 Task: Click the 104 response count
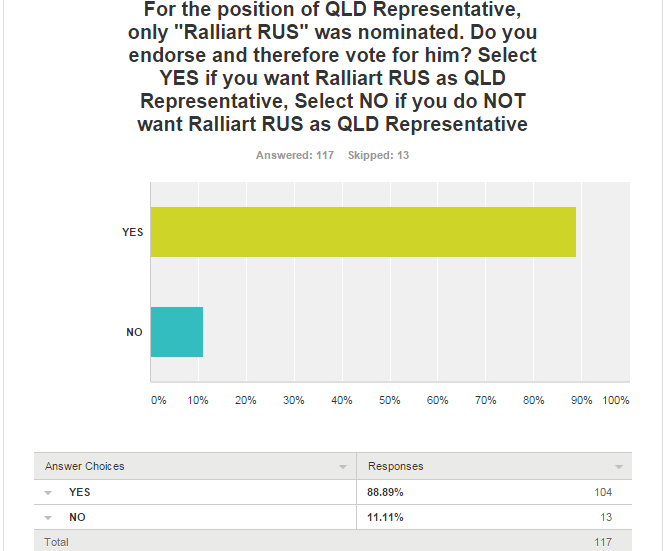pos(603,492)
